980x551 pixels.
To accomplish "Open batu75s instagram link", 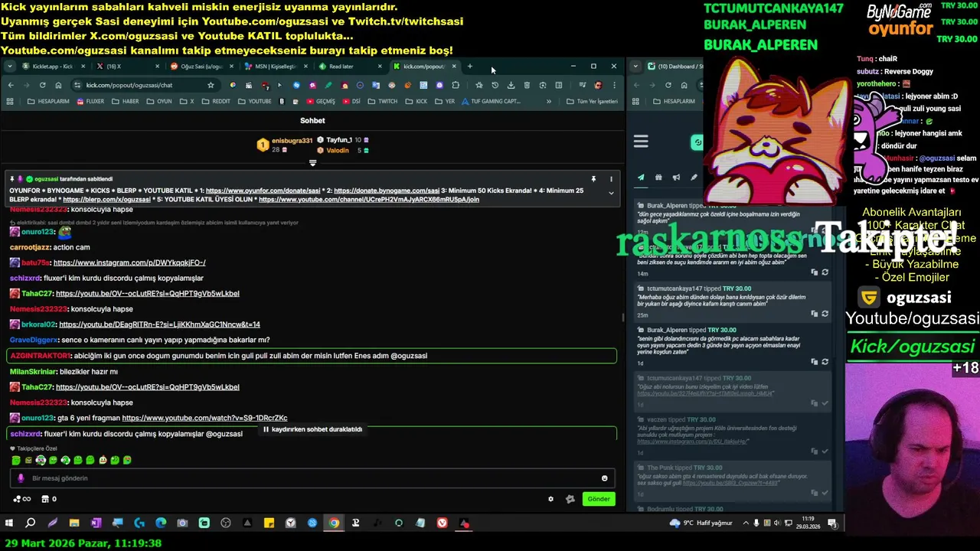I will 129,262.
